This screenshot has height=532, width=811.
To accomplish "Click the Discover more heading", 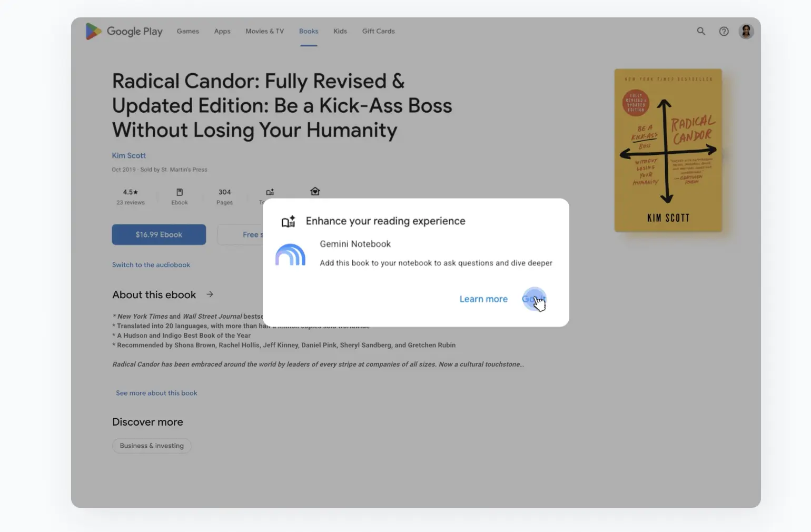I will pyautogui.click(x=148, y=422).
